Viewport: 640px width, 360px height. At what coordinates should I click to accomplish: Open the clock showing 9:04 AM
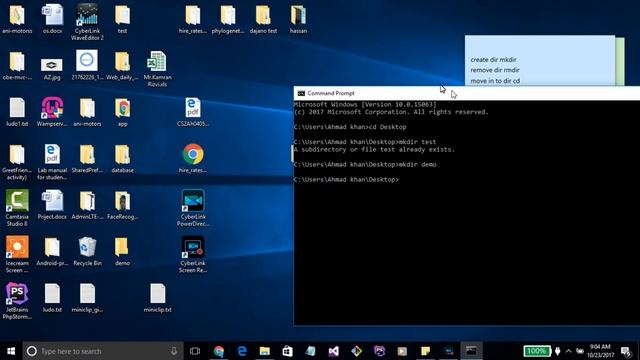[x=600, y=351]
